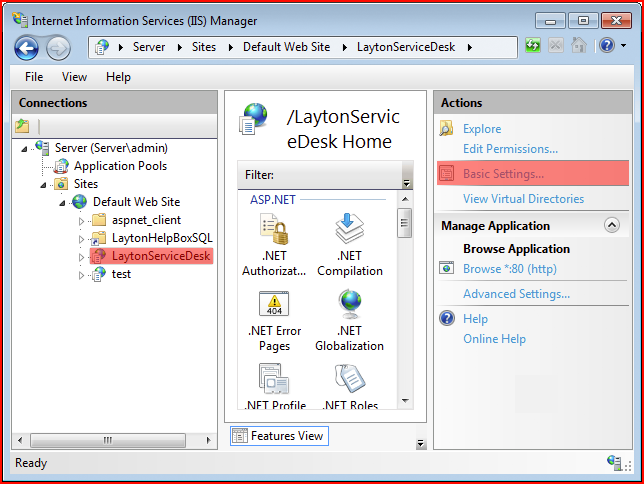Select Application Pools in the tree

point(120,166)
